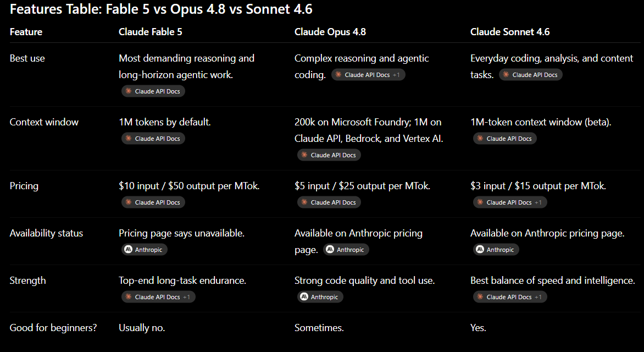Viewport: 644px width, 352px height.
Task: Open Claude API Docs chip for Sonnet 4.6 best use
Action: (x=531, y=75)
